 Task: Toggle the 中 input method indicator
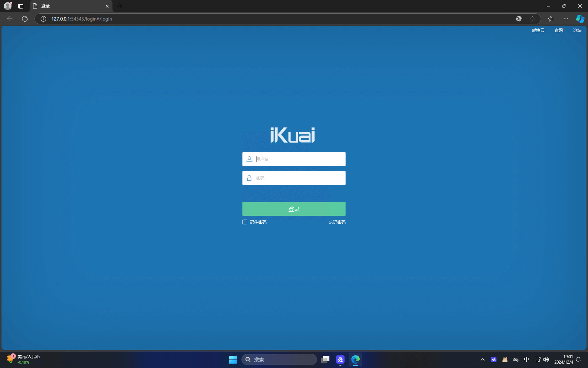[x=526, y=359]
